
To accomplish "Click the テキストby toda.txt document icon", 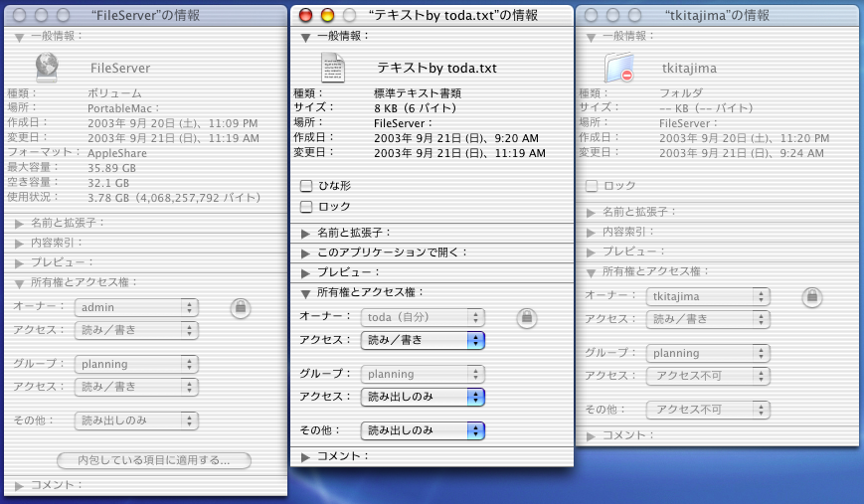I will pyautogui.click(x=332, y=68).
